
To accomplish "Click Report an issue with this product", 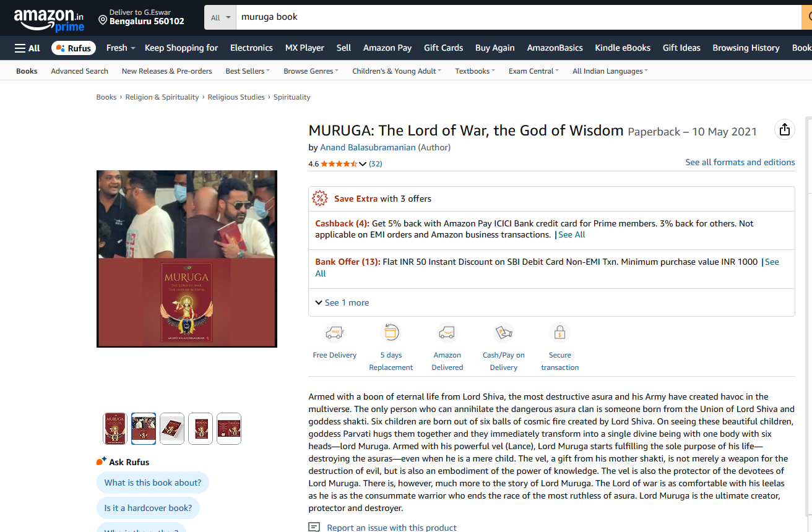I will point(392,528).
